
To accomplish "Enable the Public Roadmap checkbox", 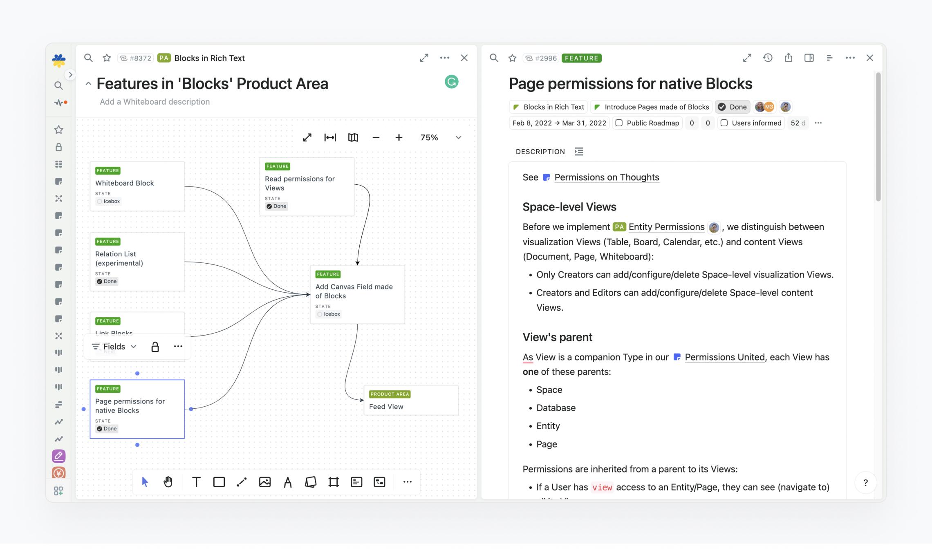I will 619,123.
